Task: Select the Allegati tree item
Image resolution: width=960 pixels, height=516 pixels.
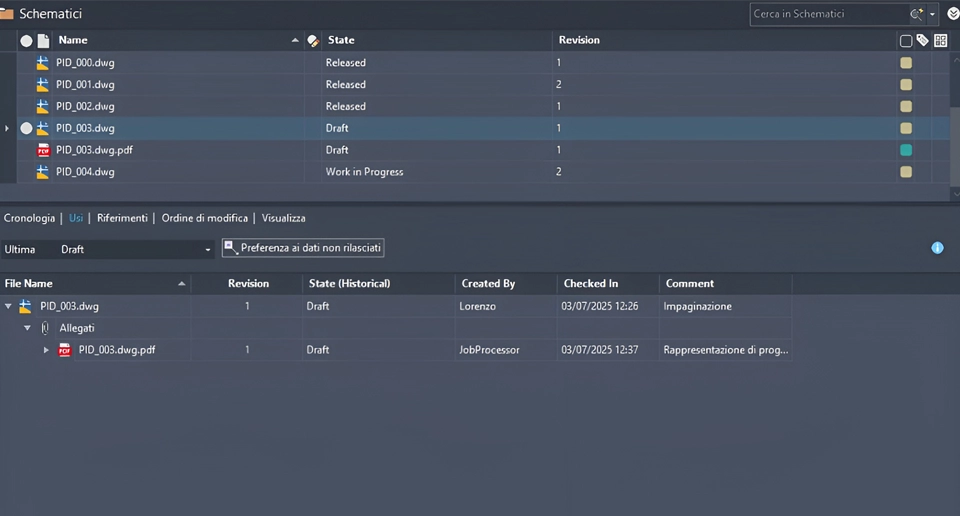Action: click(77, 328)
